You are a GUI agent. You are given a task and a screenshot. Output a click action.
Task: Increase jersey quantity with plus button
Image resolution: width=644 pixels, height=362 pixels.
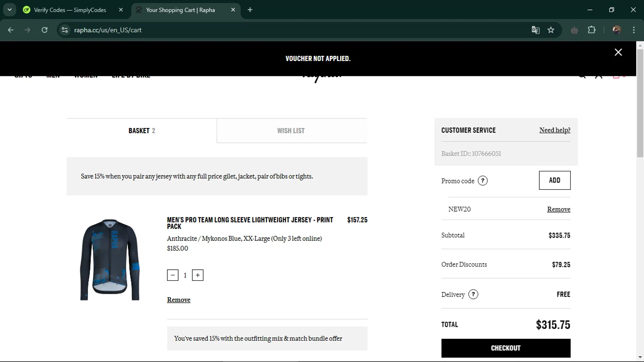tap(197, 275)
